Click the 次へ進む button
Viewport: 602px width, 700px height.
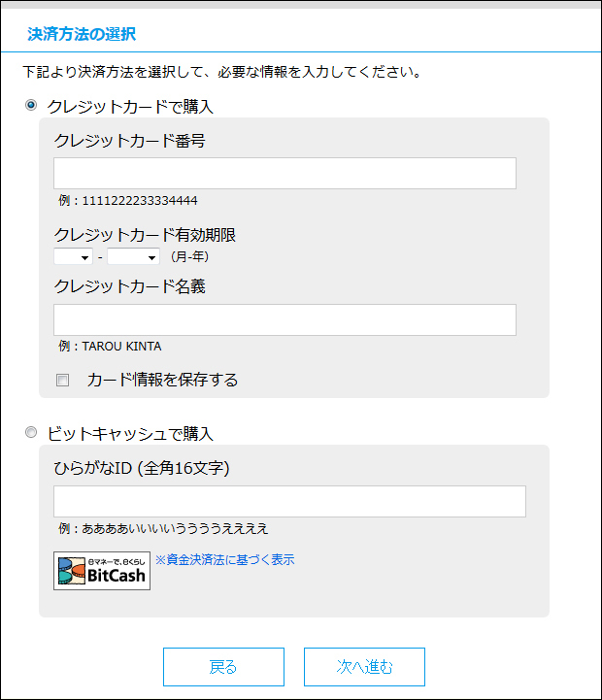pyautogui.click(x=364, y=667)
